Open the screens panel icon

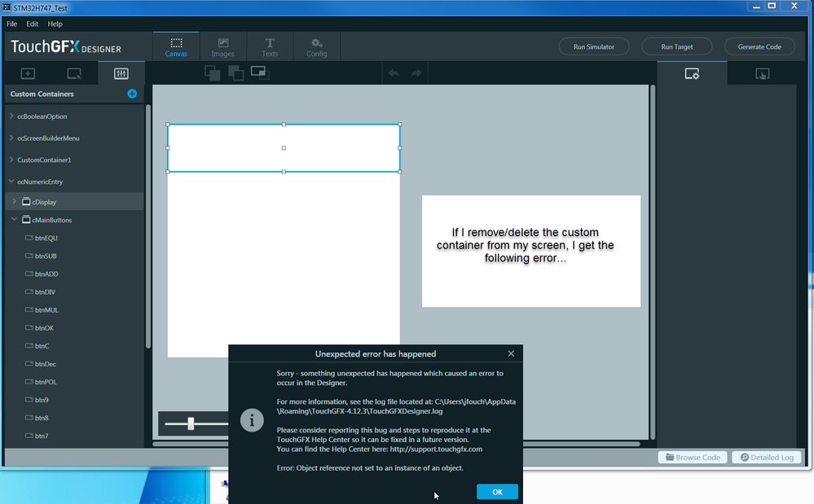(74, 73)
